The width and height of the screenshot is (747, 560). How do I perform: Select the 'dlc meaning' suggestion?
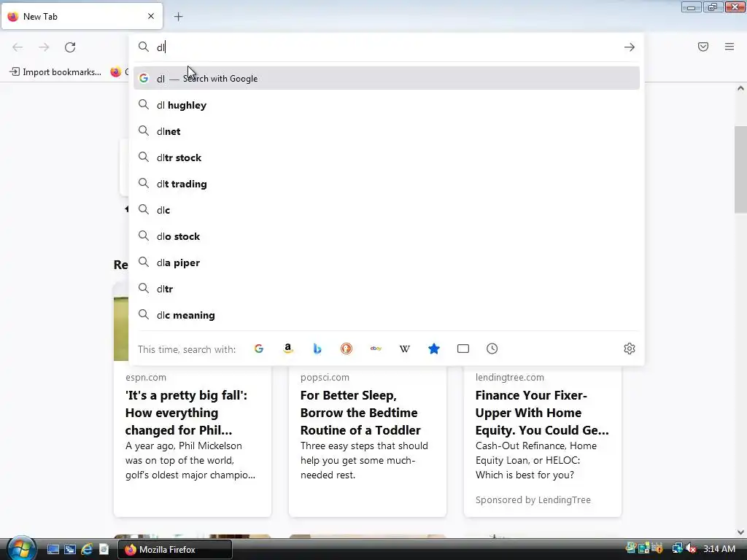[x=387, y=315]
